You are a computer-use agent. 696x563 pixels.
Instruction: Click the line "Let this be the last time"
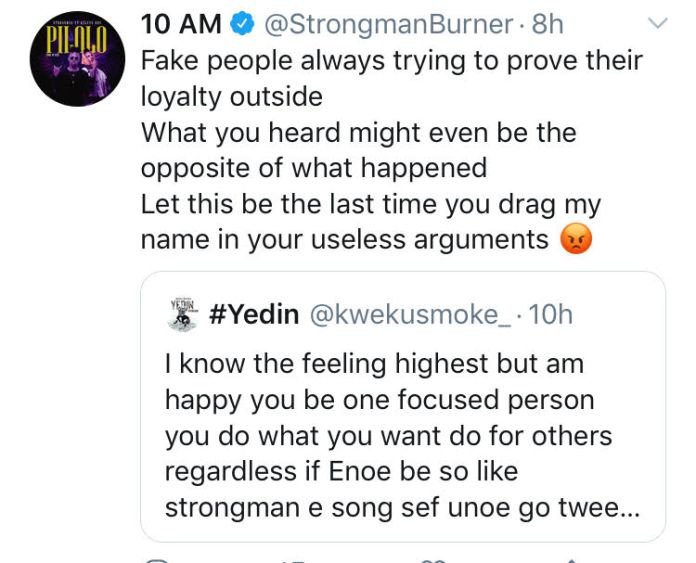(371, 205)
